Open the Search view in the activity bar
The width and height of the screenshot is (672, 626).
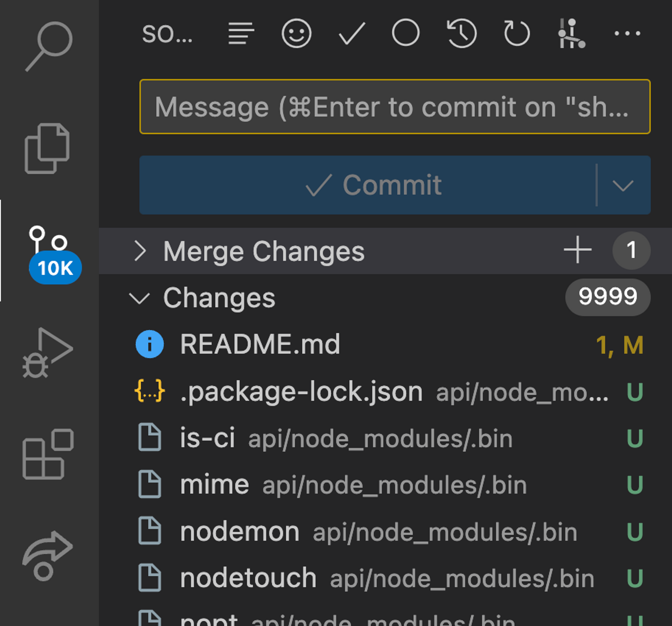(x=49, y=46)
